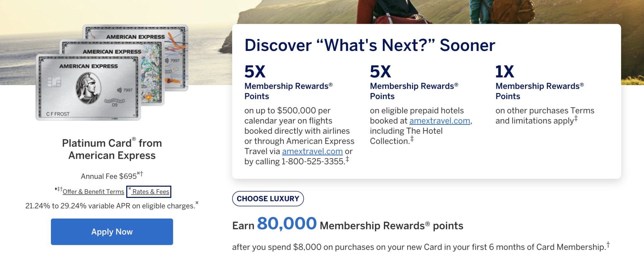This screenshot has height=271, width=644.
Task: Click the dagger footnote after 'Card Membership'
Action: point(608,245)
